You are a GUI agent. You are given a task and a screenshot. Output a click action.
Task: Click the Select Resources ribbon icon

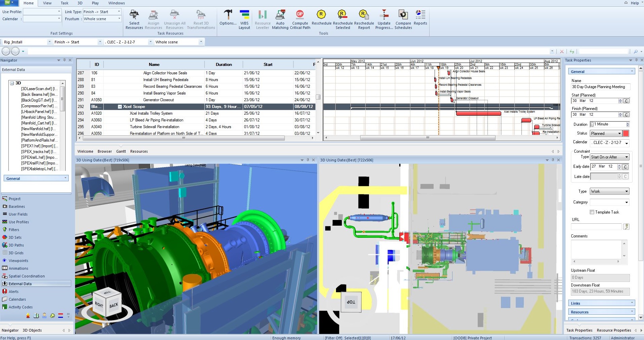[134, 20]
